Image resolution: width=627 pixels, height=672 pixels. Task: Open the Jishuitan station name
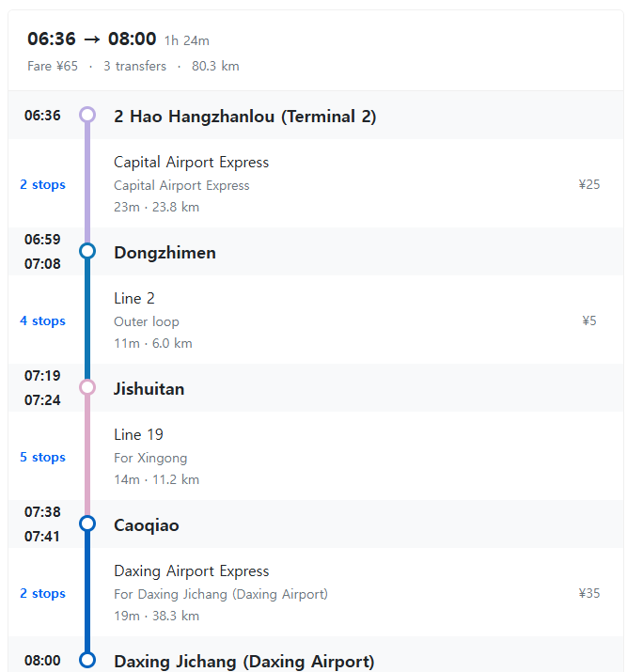(x=149, y=389)
